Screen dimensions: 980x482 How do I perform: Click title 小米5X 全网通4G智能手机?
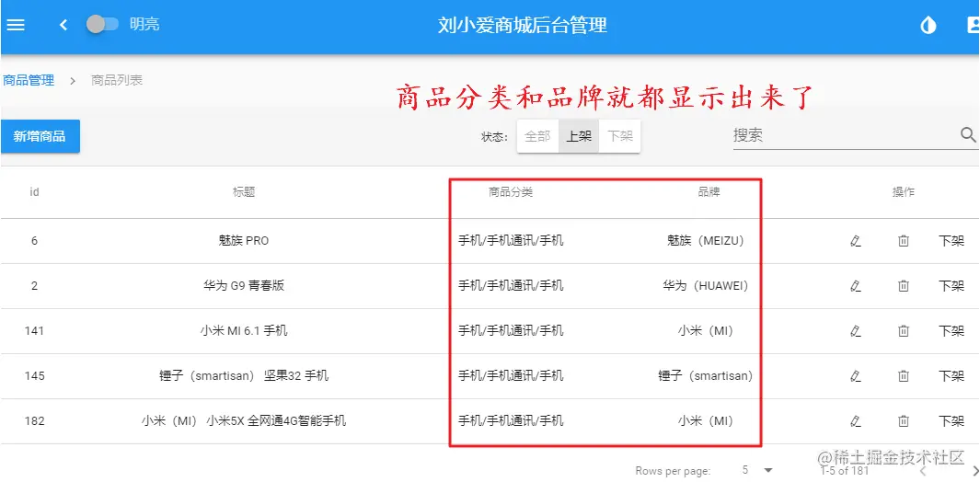click(x=244, y=420)
